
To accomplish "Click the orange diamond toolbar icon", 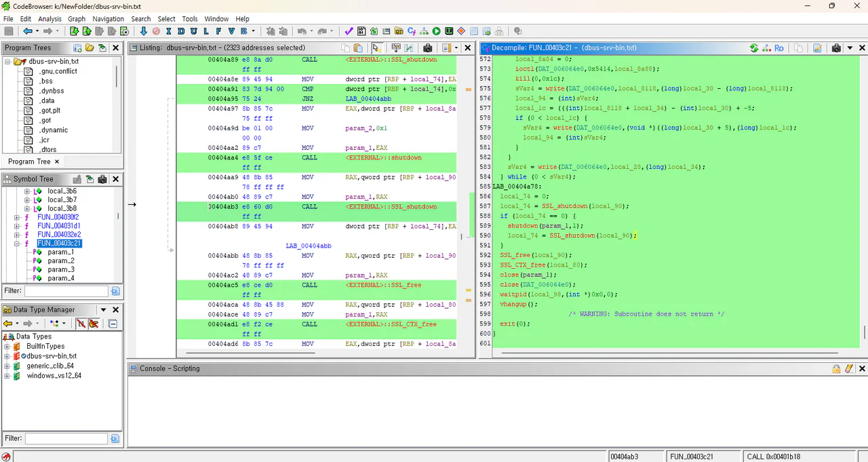I will (x=462, y=31).
